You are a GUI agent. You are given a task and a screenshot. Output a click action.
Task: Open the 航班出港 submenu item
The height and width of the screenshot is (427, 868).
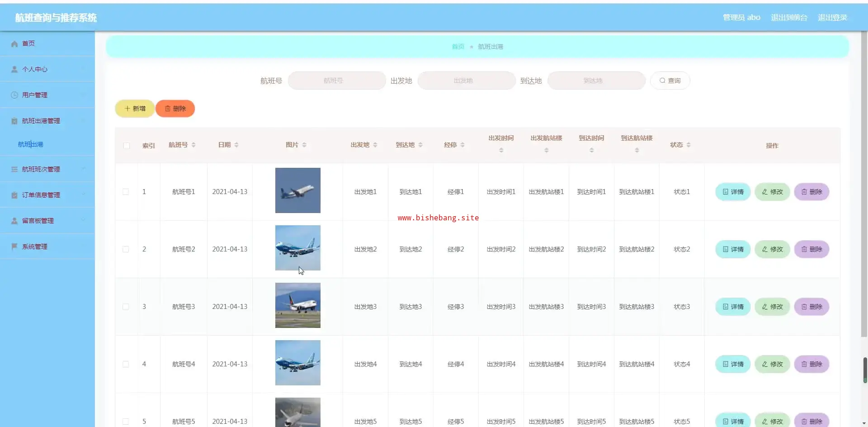point(31,144)
